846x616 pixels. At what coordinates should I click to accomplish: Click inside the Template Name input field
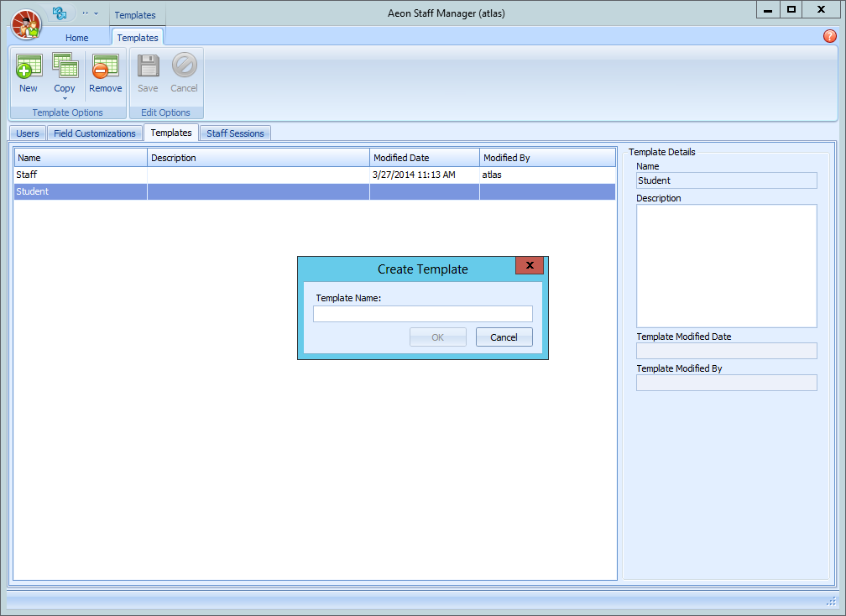[422, 313]
